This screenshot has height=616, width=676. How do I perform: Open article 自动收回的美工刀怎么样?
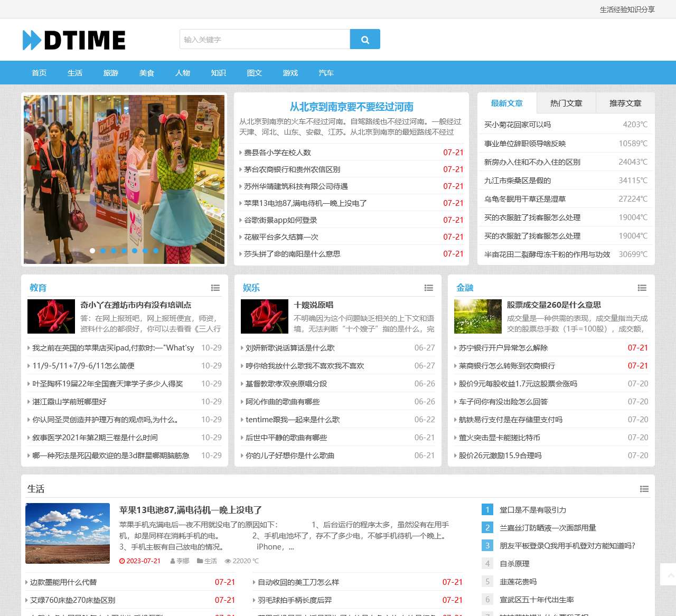click(x=298, y=582)
